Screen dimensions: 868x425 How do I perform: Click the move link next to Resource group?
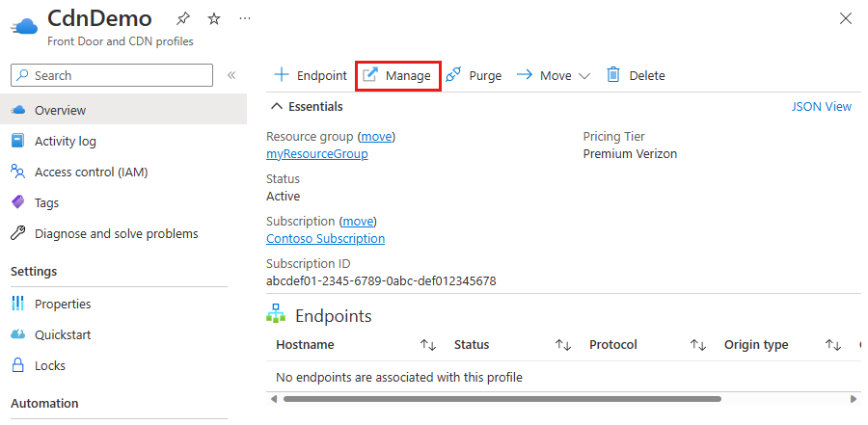(377, 137)
